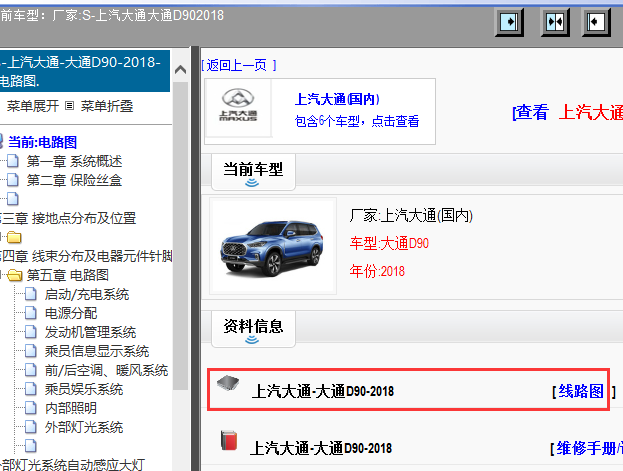Click 厂家:上汽大通(国内) text
Screen dimensions: 623x471
point(411,216)
